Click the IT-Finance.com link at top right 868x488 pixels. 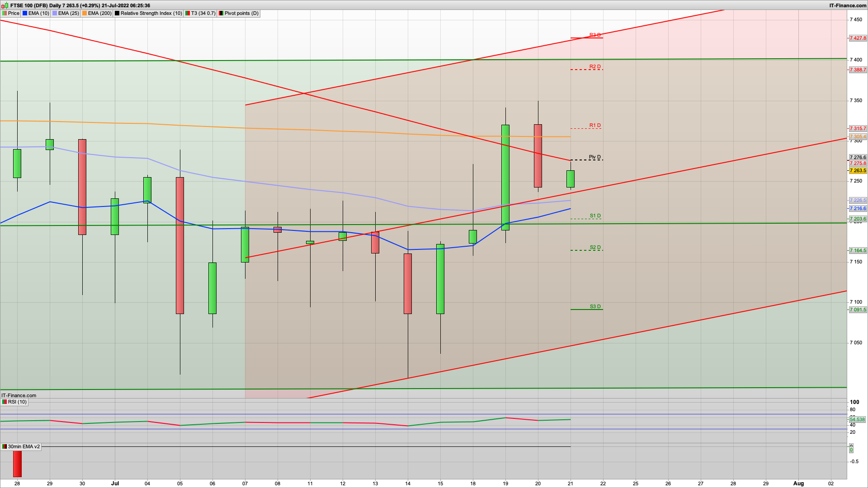(x=848, y=5)
